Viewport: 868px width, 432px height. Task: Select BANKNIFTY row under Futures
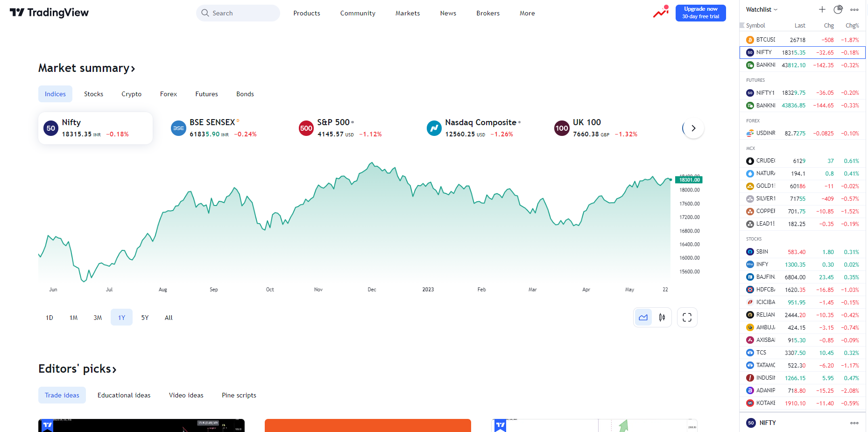tap(803, 106)
